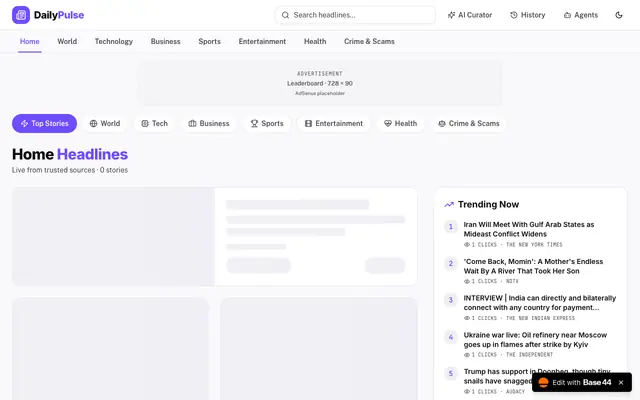Click the heart icon on Health chip
The image size is (640, 400).
[x=388, y=124]
